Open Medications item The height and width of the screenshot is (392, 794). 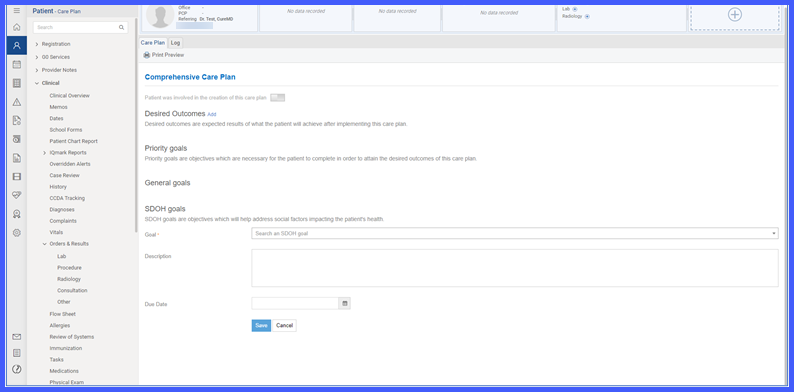click(x=64, y=371)
